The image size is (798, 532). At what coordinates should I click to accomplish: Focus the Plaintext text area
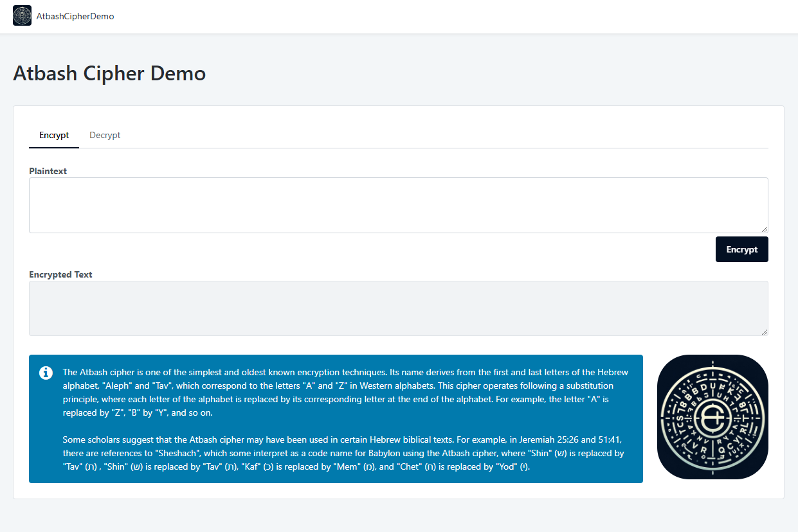click(398, 205)
